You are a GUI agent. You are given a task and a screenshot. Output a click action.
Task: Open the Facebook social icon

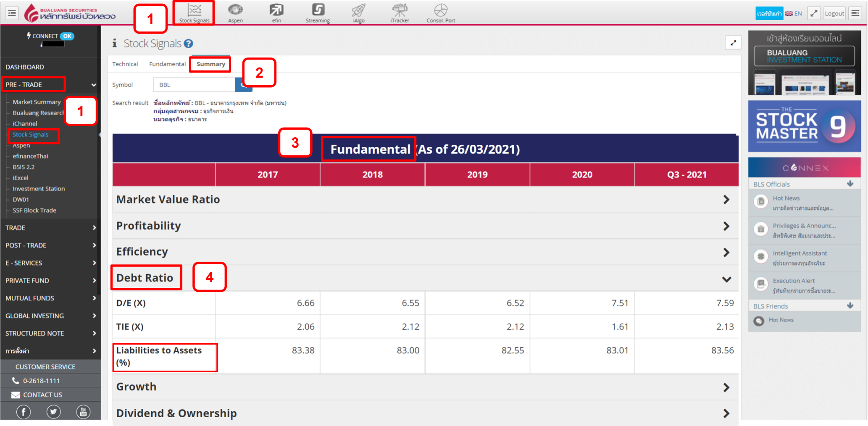tap(24, 412)
